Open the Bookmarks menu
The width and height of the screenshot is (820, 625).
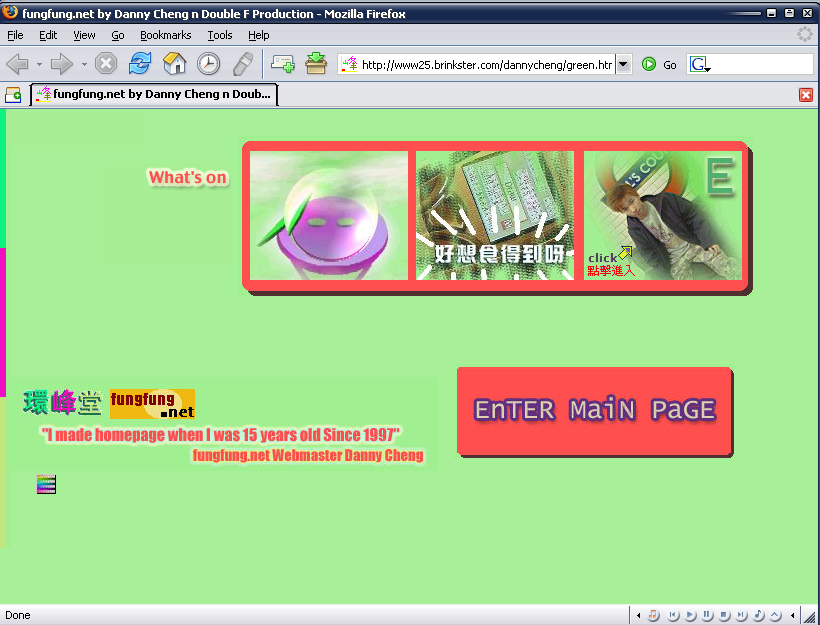pos(165,35)
